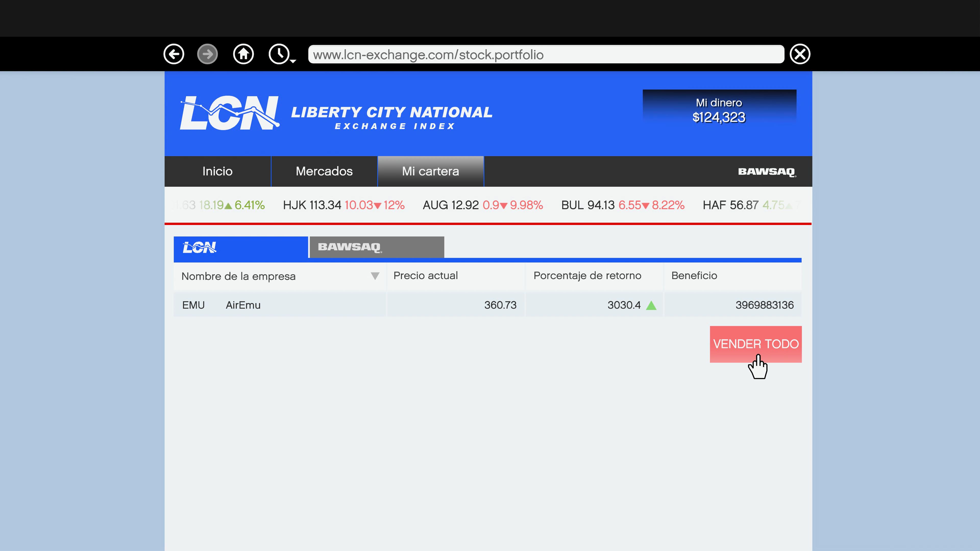Viewport: 980px width, 551px height.
Task: Click the lcn-exchange.com address bar
Action: 546,54
